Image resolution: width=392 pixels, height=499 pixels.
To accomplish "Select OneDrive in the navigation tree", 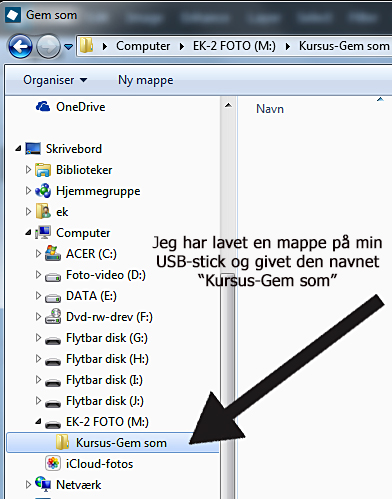I will click(80, 107).
